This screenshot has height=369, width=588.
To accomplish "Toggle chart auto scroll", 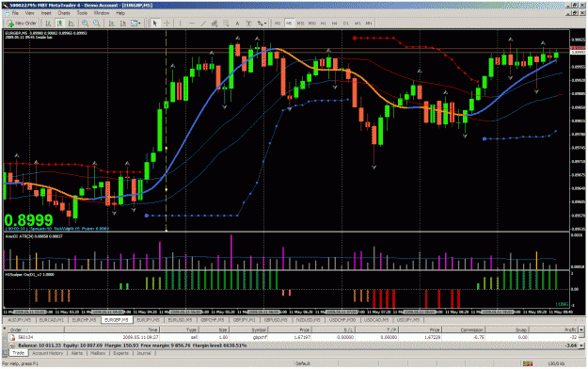I will (112, 24).
